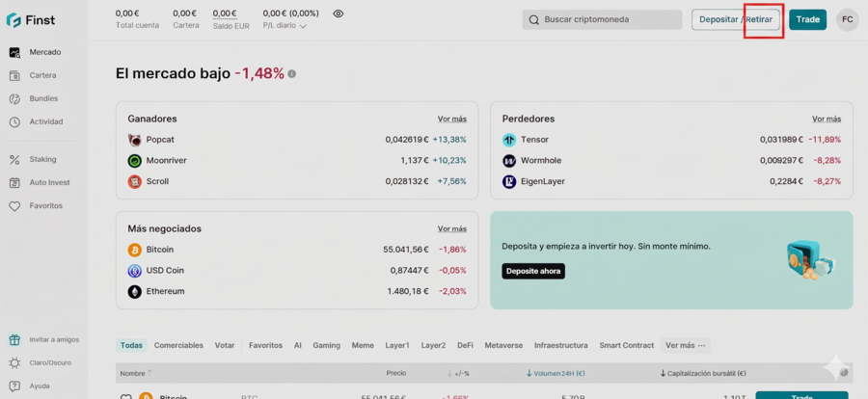868x399 pixels.
Task: Click the EigenLayer coin icon
Action: [x=509, y=181]
